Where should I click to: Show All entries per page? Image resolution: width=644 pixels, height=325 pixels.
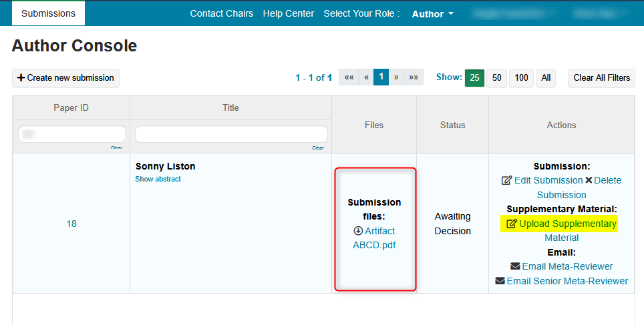point(546,78)
